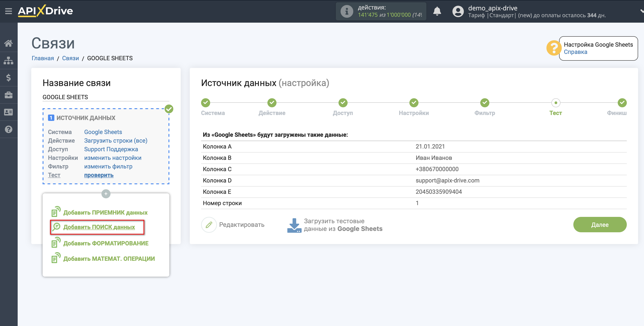644x326 pixels.
Task: Open the briefcase sidebar icon
Action: [x=9, y=95]
